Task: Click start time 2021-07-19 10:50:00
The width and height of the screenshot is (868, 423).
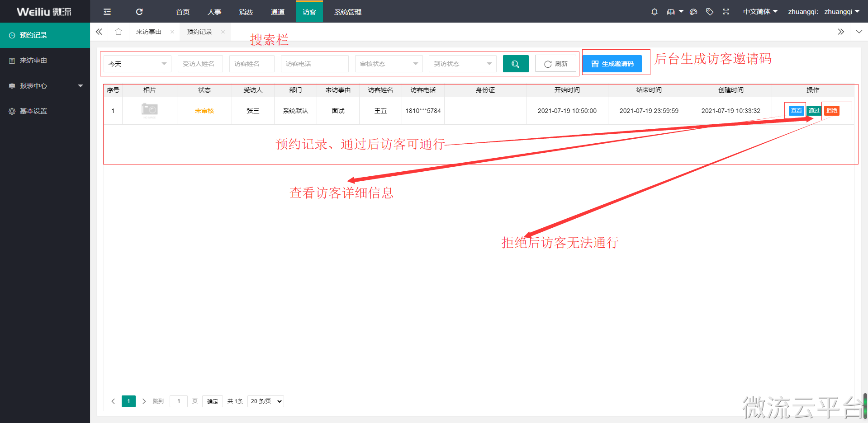Action: point(567,111)
